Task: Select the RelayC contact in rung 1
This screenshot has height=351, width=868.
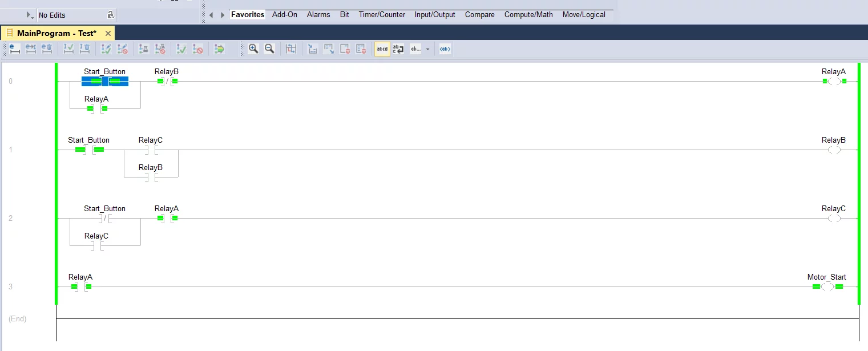Action: 151,150
